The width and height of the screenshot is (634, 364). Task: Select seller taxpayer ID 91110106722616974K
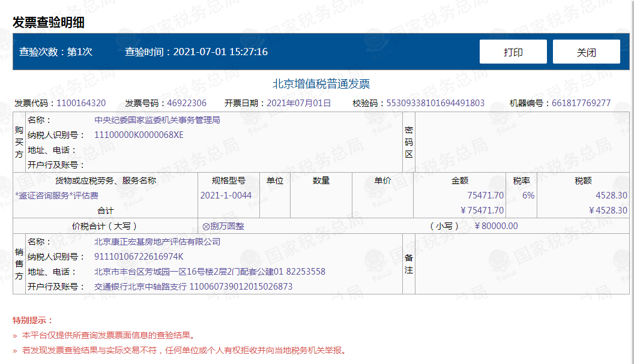click(x=139, y=257)
